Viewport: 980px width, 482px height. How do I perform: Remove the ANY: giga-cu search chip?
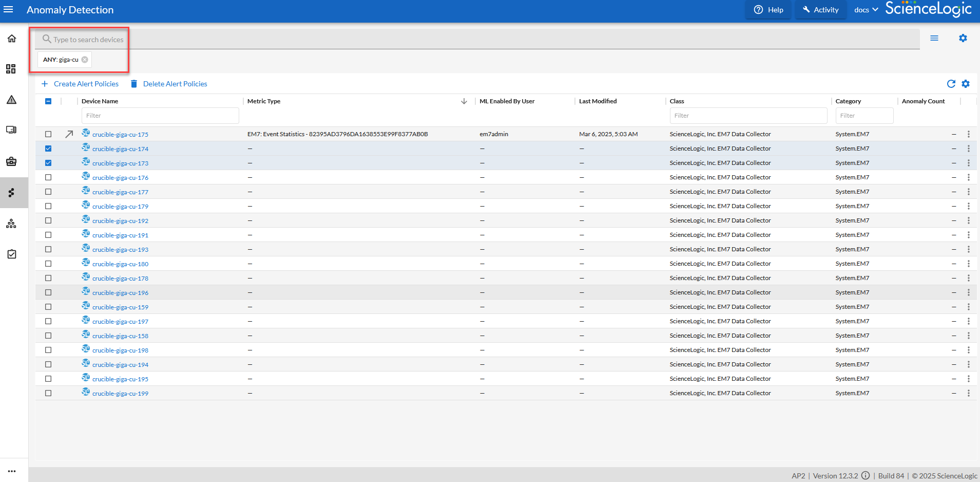pyautogui.click(x=85, y=60)
